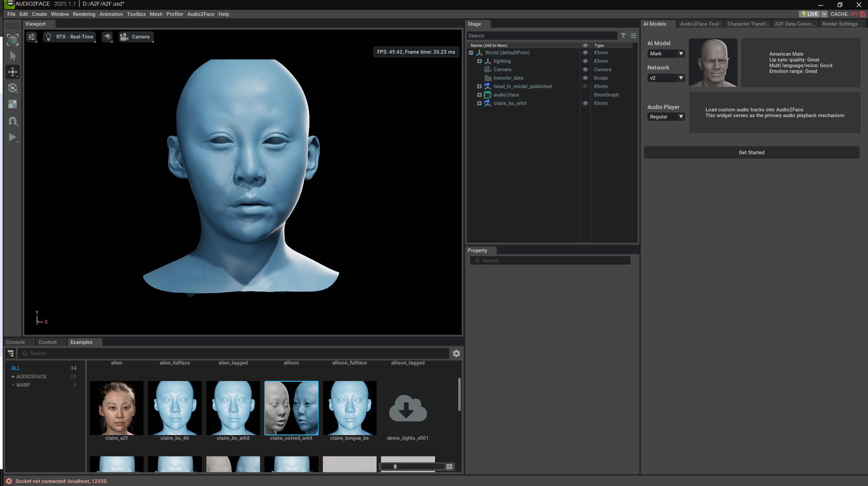Screen dimensions: 868x486
Task: Select the Move tool in left toolbar
Action: click(12, 72)
